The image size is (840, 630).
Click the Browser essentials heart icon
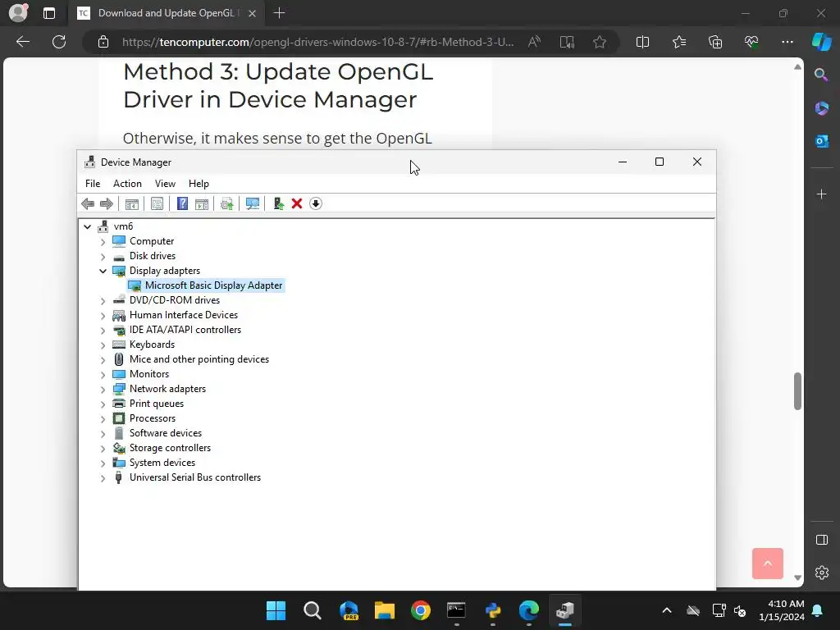(x=751, y=42)
